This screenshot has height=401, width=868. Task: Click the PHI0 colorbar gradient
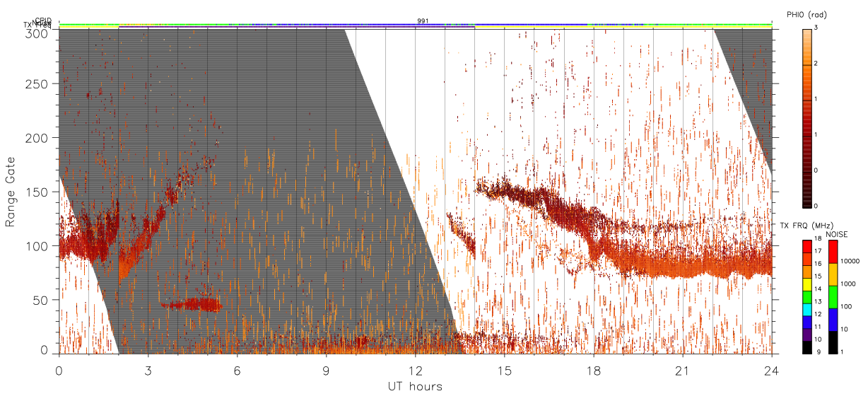point(807,118)
